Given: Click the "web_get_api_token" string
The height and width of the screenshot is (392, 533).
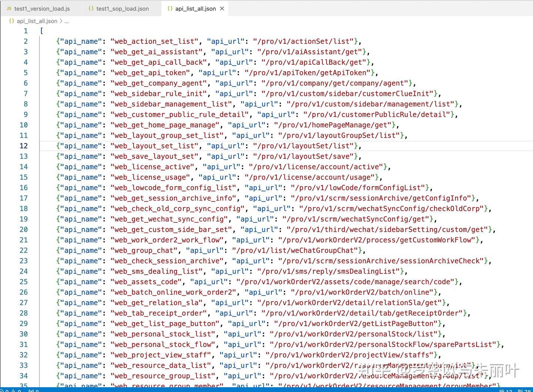Looking at the screenshot, I should click(150, 73).
